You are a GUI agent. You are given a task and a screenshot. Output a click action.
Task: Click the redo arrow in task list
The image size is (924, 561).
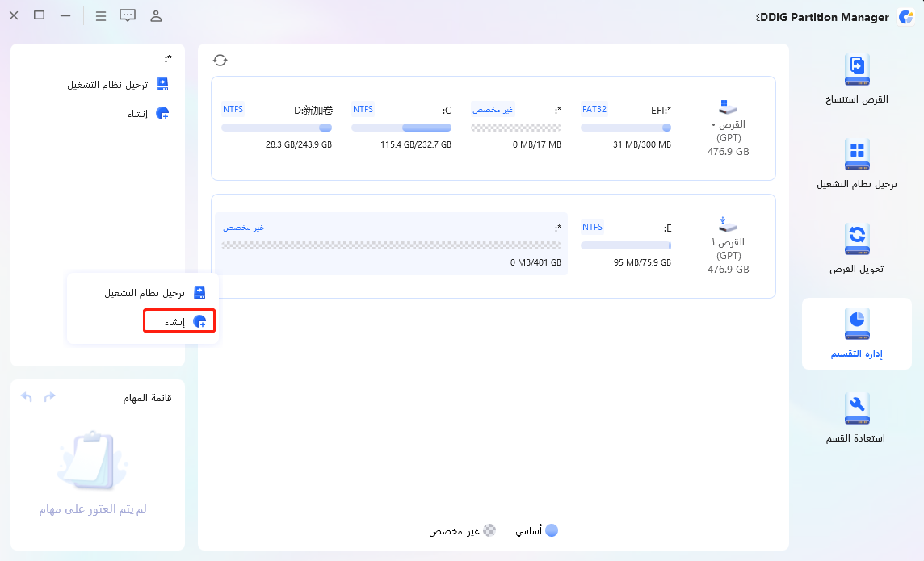pos(50,397)
